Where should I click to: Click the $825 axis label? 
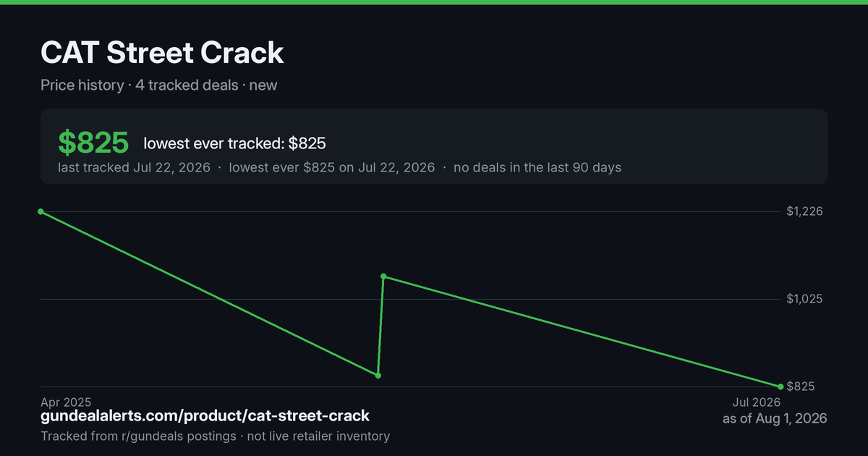pyautogui.click(x=800, y=387)
